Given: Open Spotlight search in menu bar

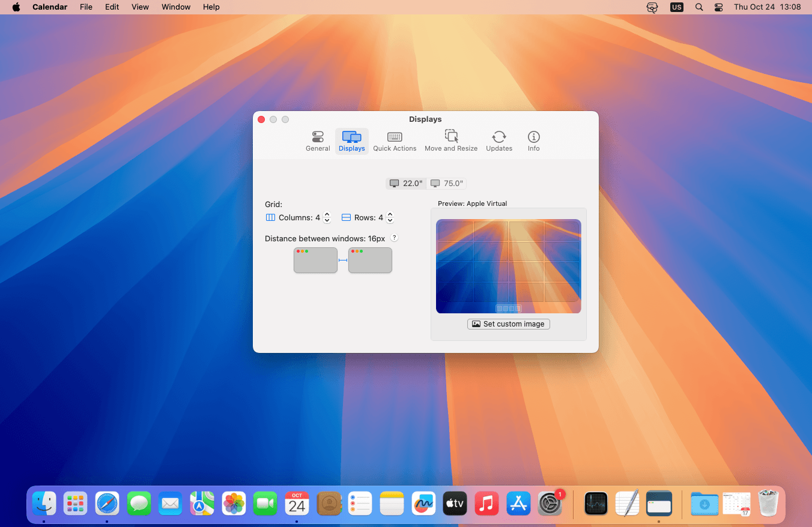Looking at the screenshot, I should [x=699, y=7].
